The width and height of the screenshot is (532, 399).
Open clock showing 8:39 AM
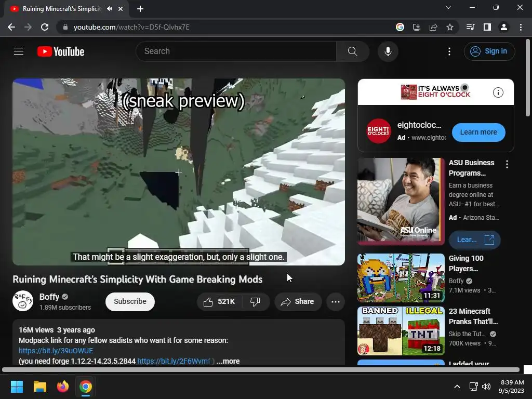pos(512,387)
